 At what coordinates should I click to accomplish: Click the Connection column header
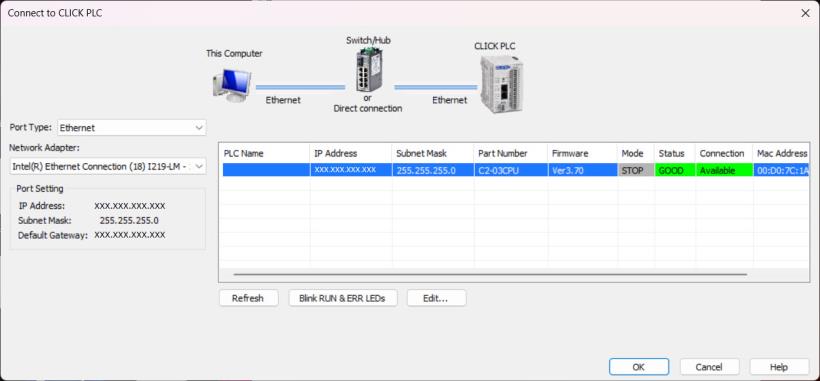724,154
